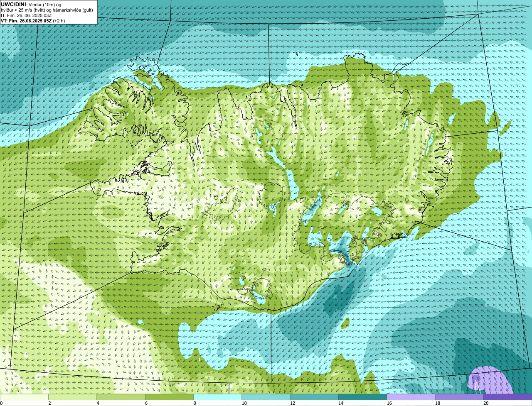532x406 pixels.
Task: Click the pale cream 0–2 legend swatch
Action: pyautogui.click(x=24, y=397)
